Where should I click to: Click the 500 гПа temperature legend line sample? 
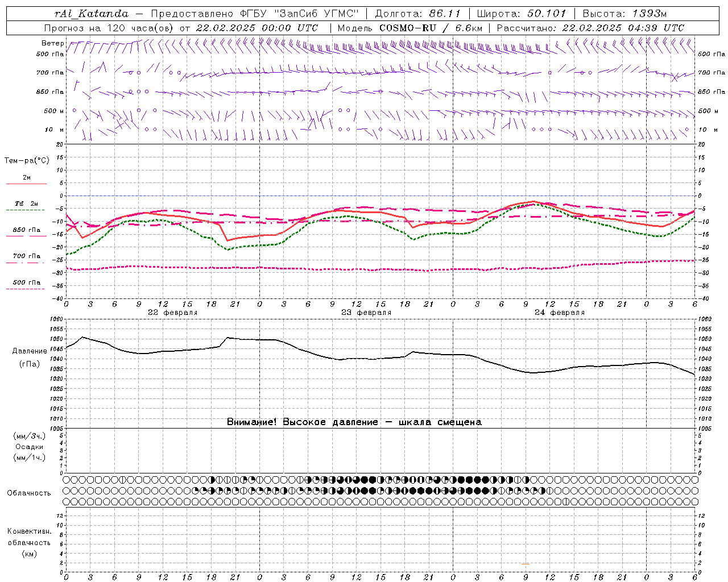(26, 289)
